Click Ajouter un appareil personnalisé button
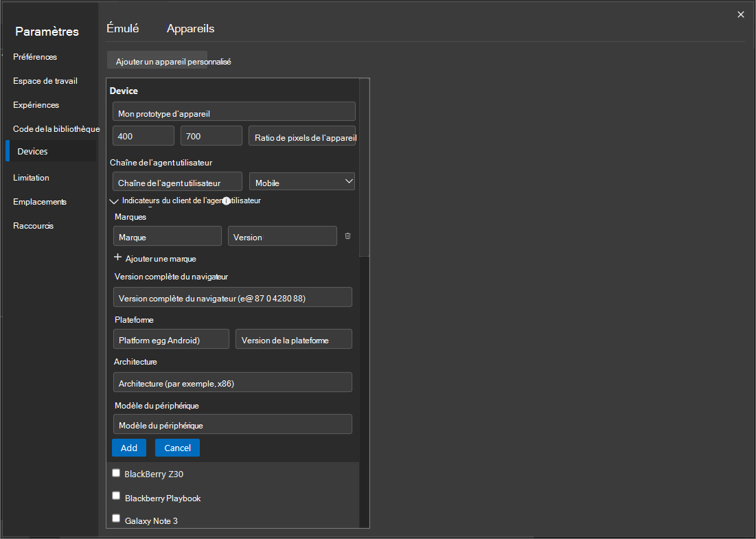The width and height of the screenshot is (756, 539). 157,60
